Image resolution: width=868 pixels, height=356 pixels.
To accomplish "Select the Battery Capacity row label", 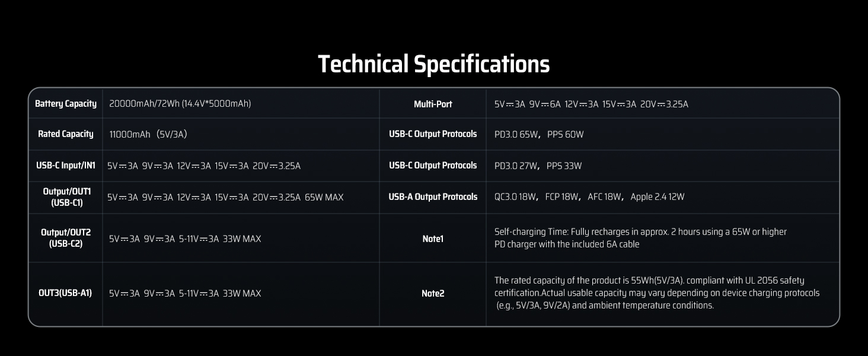I will click(65, 104).
